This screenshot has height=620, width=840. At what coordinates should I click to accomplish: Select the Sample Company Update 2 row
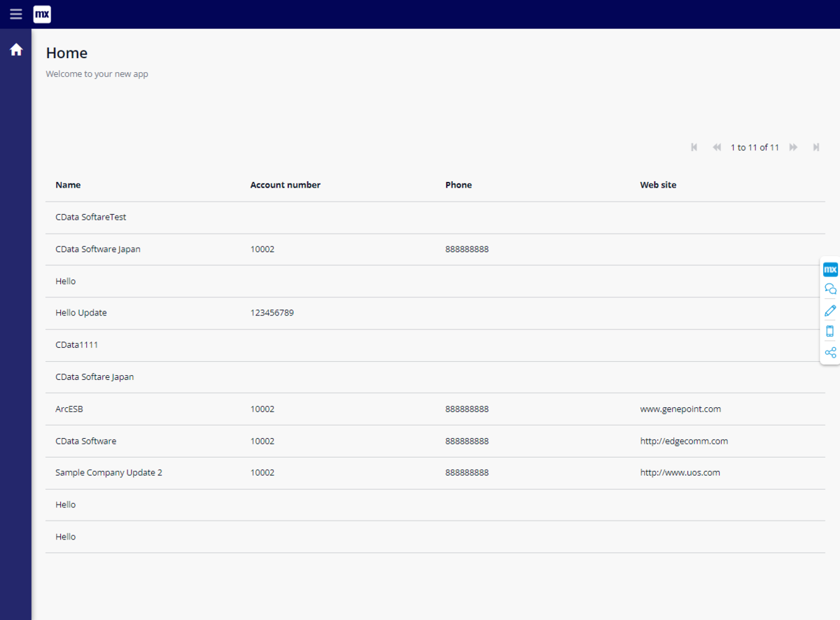tap(435, 473)
